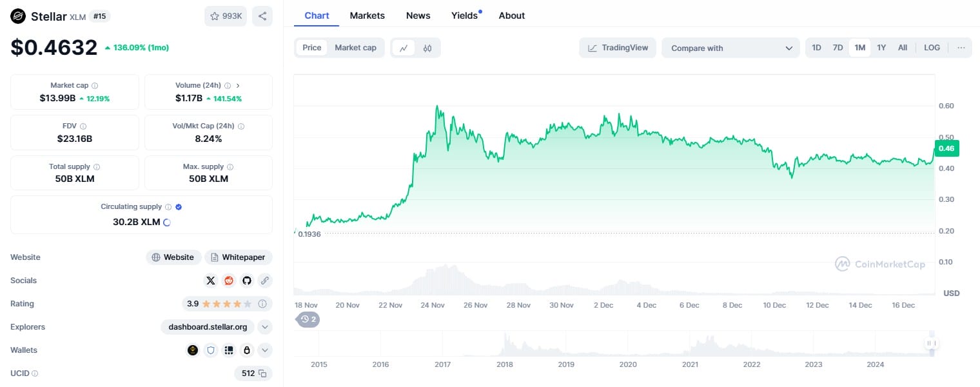Click the Volume (24h) info icon
Screen dimensions: 980x387
click(x=227, y=86)
